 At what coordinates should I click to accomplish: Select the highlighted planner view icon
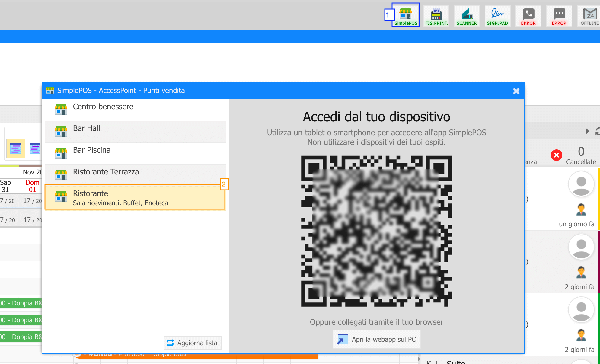(16, 148)
